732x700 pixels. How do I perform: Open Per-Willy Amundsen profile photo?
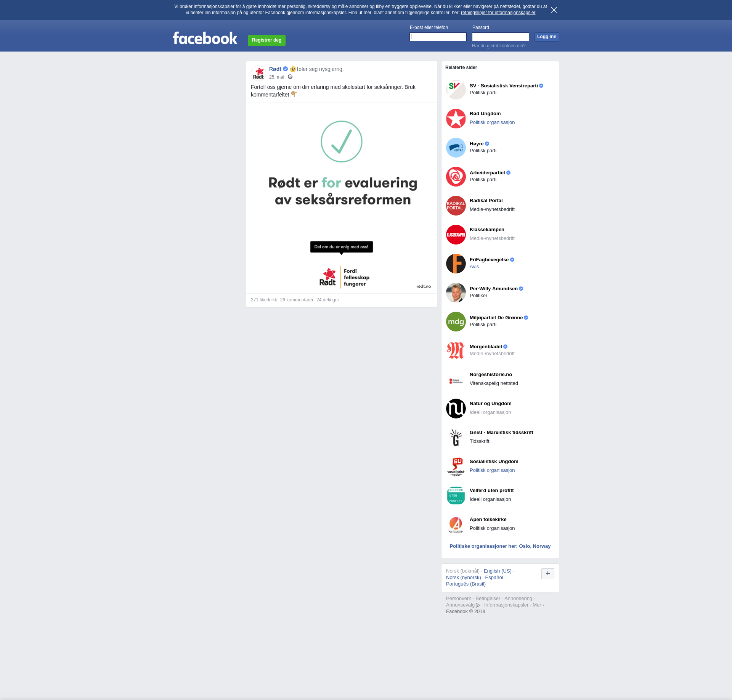click(x=456, y=293)
